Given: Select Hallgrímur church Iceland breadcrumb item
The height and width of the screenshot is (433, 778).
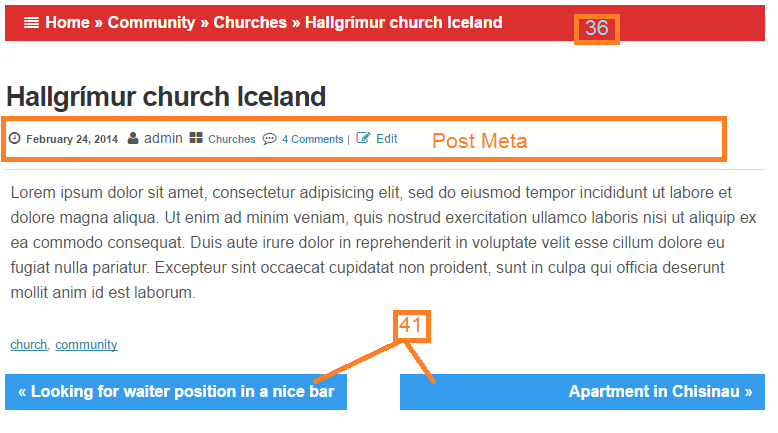Looking at the screenshot, I should point(403,22).
